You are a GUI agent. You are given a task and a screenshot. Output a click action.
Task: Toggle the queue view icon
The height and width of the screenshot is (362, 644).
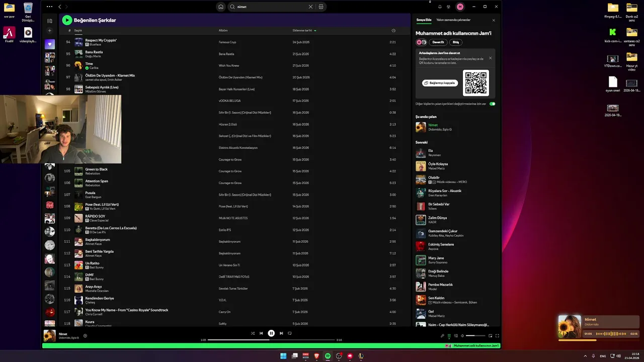[x=449, y=336]
